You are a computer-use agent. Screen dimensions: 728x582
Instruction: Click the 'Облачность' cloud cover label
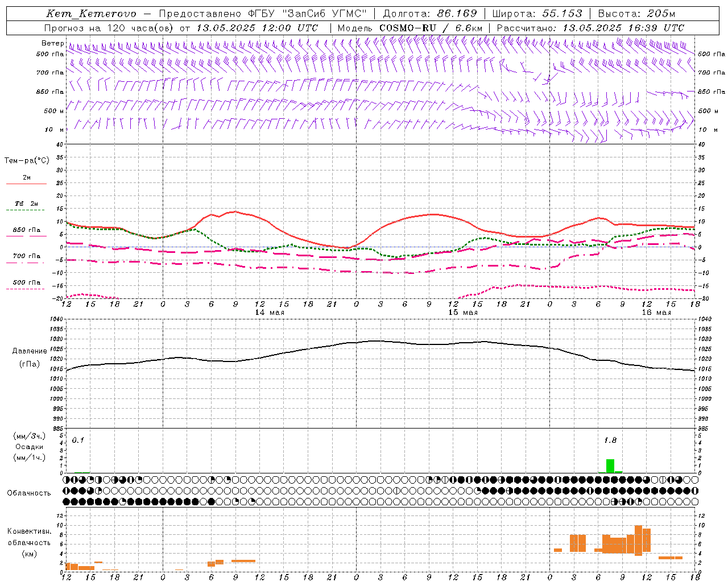click(x=29, y=493)
